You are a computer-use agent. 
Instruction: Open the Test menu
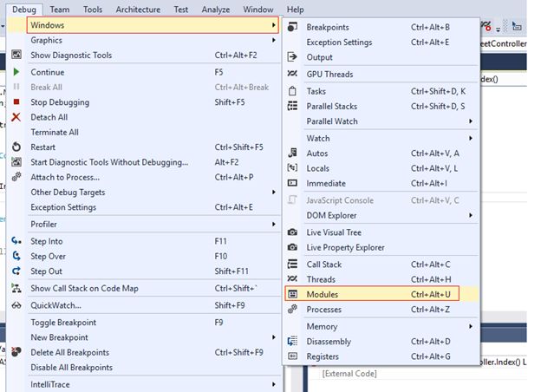(181, 10)
